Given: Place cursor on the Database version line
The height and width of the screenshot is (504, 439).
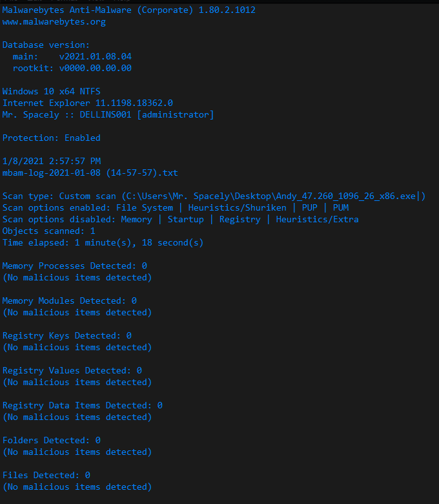Looking at the screenshot, I should pos(46,45).
